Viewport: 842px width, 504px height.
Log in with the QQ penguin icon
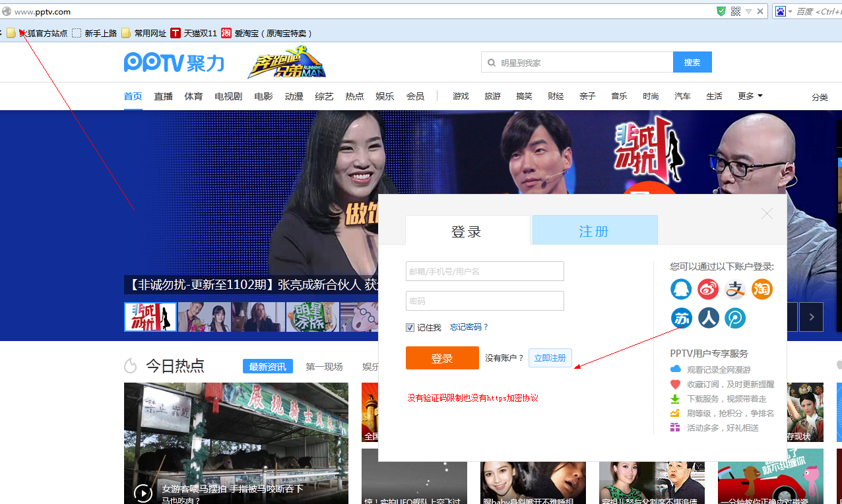pyautogui.click(x=681, y=289)
